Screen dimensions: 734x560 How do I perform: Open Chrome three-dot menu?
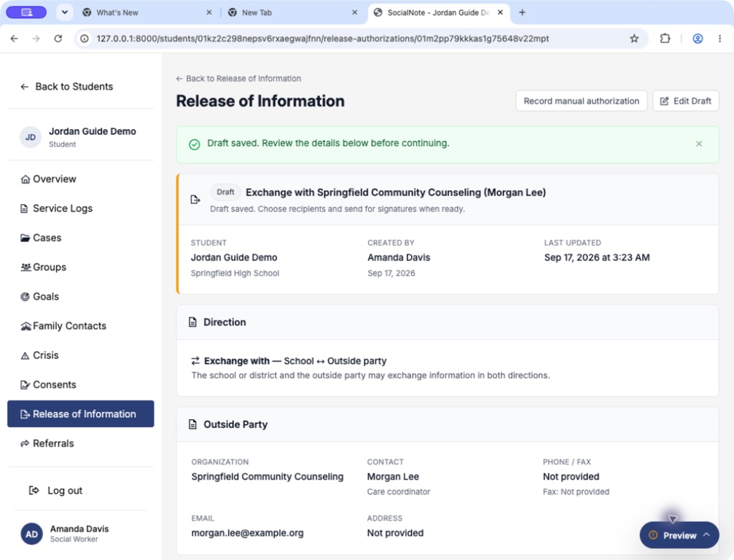(x=719, y=39)
